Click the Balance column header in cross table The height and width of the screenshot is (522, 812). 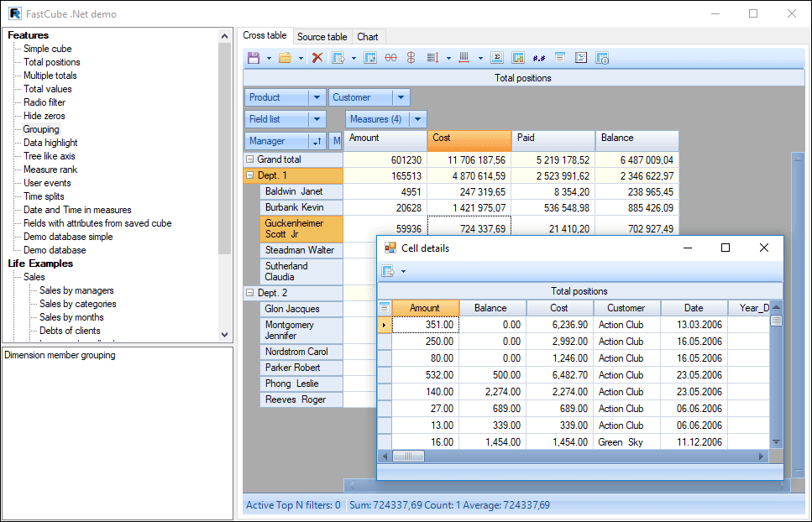(x=637, y=141)
